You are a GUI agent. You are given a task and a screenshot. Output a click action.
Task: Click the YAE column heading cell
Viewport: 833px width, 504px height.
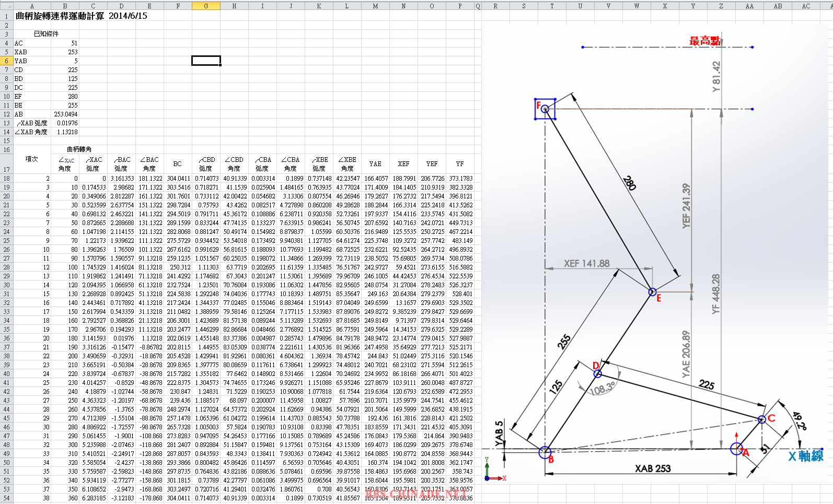point(375,163)
